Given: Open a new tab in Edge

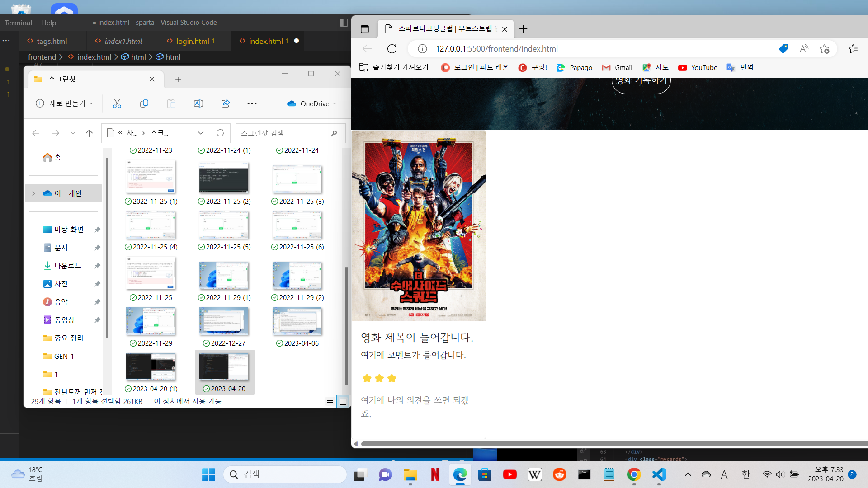Looking at the screenshot, I should pyautogui.click(x=524, y=29).
